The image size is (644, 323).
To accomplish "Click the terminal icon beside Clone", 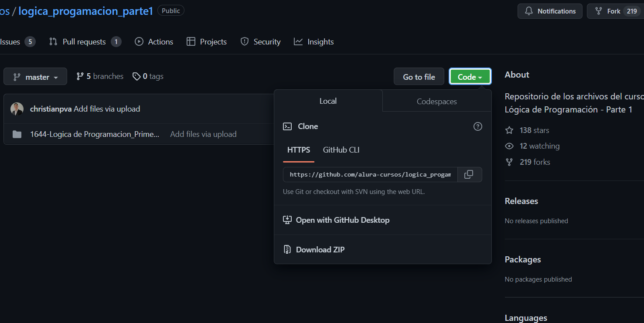I will coord(287,126).
